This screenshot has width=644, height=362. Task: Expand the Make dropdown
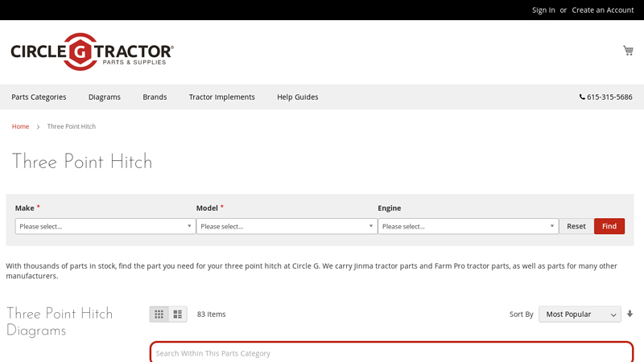105,227
